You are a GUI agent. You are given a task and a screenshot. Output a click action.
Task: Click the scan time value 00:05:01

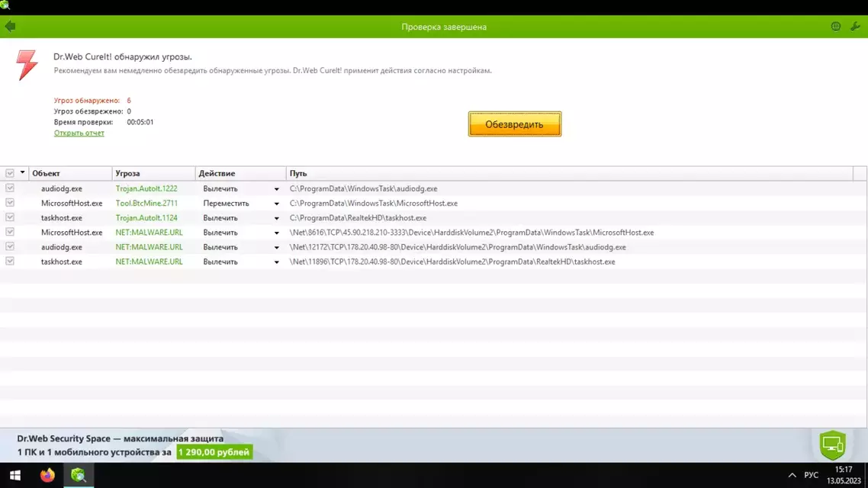click(140, 122)
